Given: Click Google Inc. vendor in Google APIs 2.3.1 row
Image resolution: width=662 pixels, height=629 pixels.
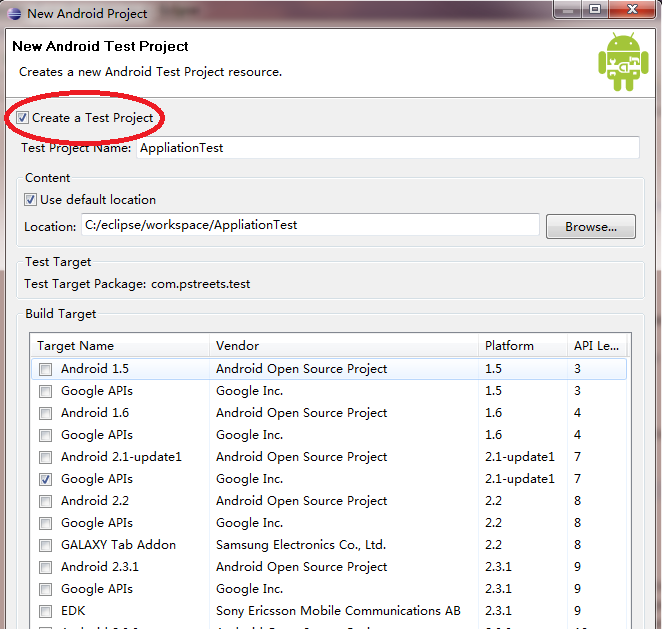Looking at the screenshot, I should coord(250,589).
